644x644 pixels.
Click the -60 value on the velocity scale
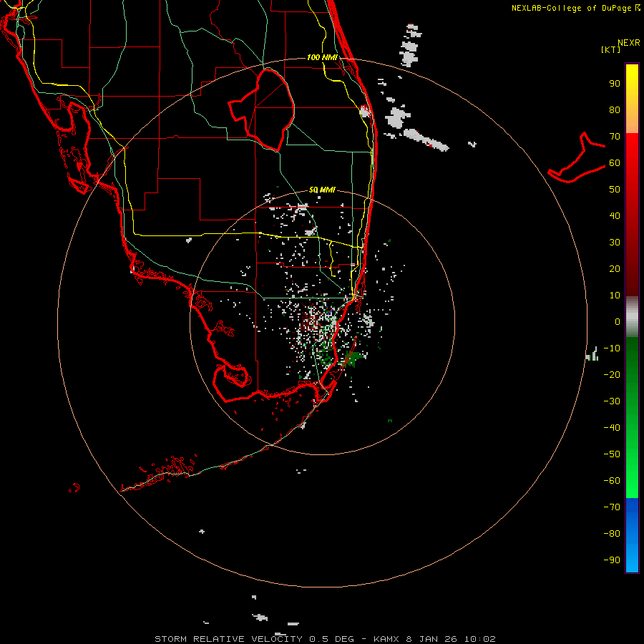612,481
